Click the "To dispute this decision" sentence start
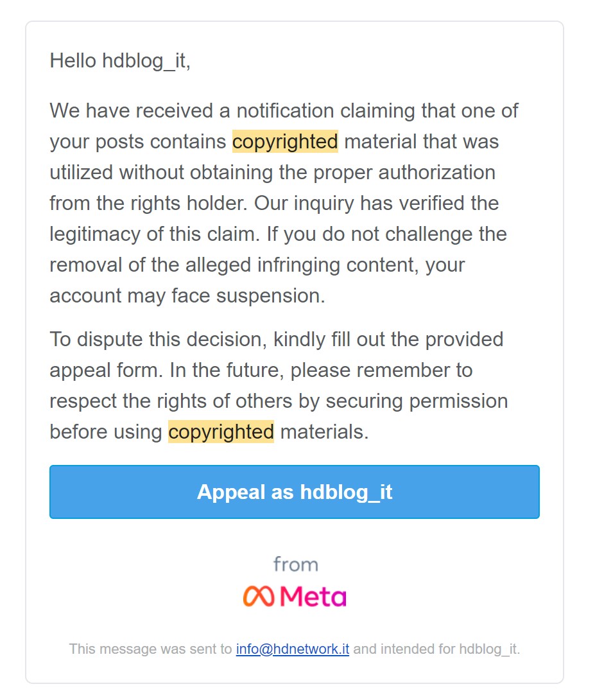 coord(159,339)
